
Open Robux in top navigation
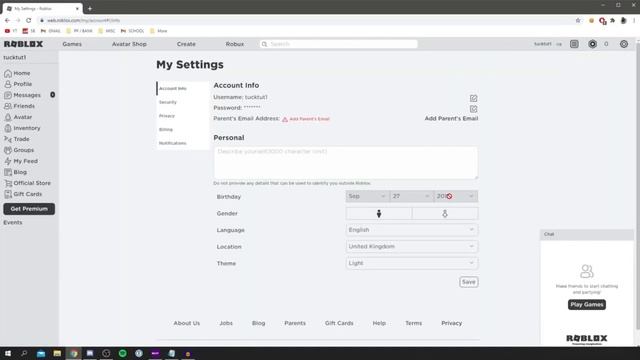click(x=235, y=44)
